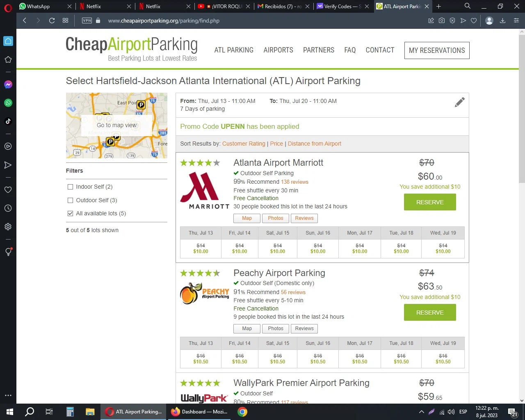Image resolution: width=525 pixels, height=420 pixels.
Task: Open Opera sidebar home icon
Action: [x=8, y=41]
